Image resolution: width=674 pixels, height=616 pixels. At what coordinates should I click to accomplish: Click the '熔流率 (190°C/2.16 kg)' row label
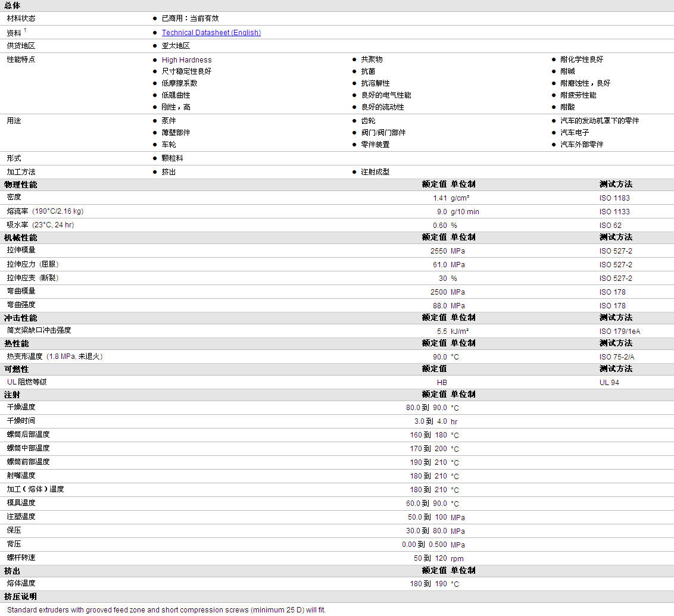coord(45,211)
